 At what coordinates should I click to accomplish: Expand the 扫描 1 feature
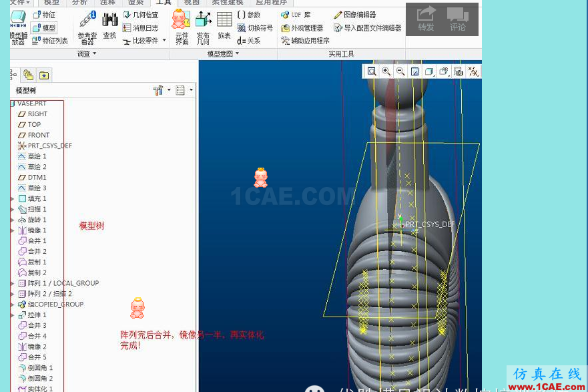13,209
